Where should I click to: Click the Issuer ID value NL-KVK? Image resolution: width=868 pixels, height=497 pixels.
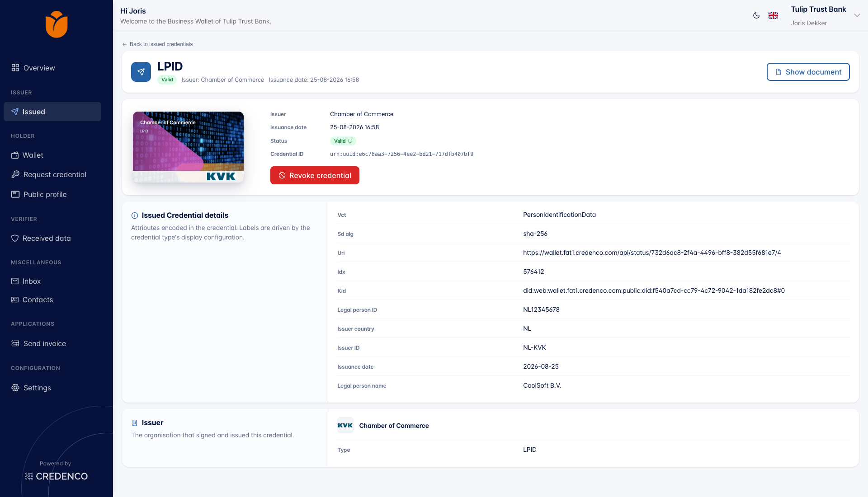[x=534, y=347]
